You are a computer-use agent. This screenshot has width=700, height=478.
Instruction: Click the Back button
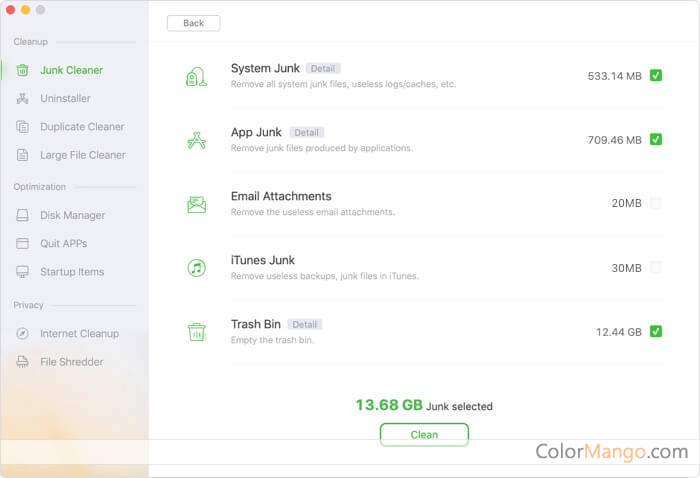(193, 23)
